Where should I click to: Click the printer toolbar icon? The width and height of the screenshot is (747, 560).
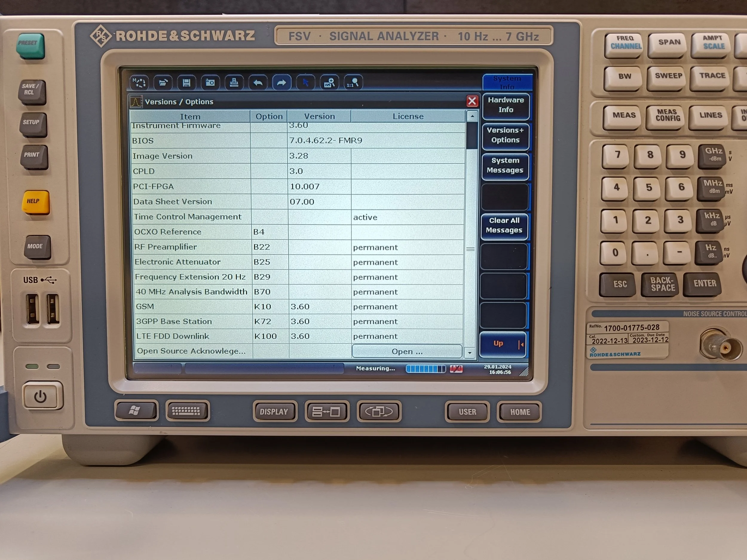tap(234, 83)
